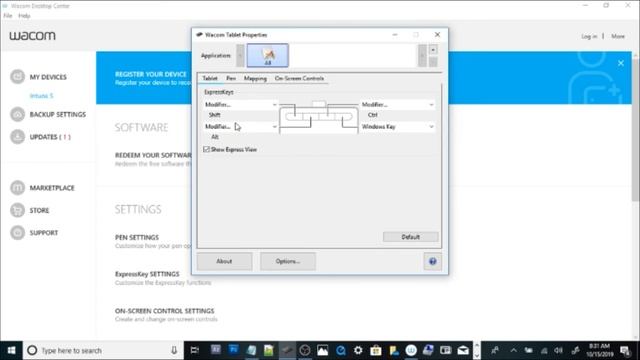Switch to the Pen tab
640x360 pixels.
pyautogui.click(x=231, y=78)
